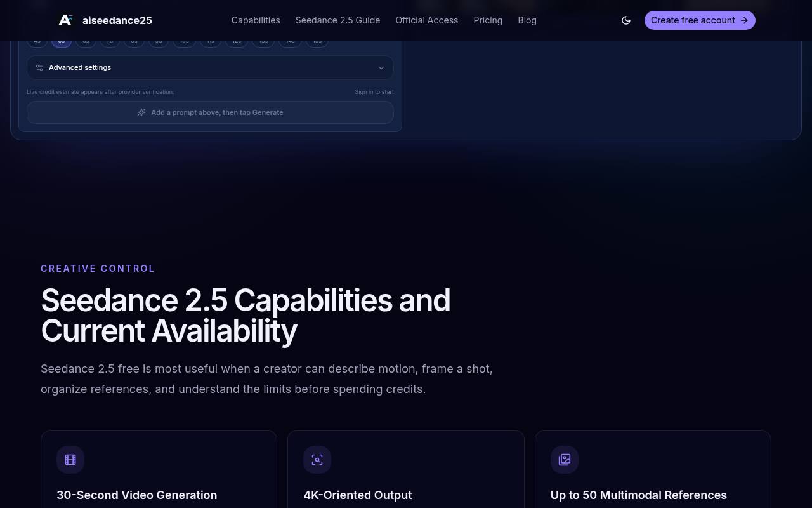Click the 'Live credit estimate appears' note
The height and width of the screenshot is (508, 812).
coord(100,92)
